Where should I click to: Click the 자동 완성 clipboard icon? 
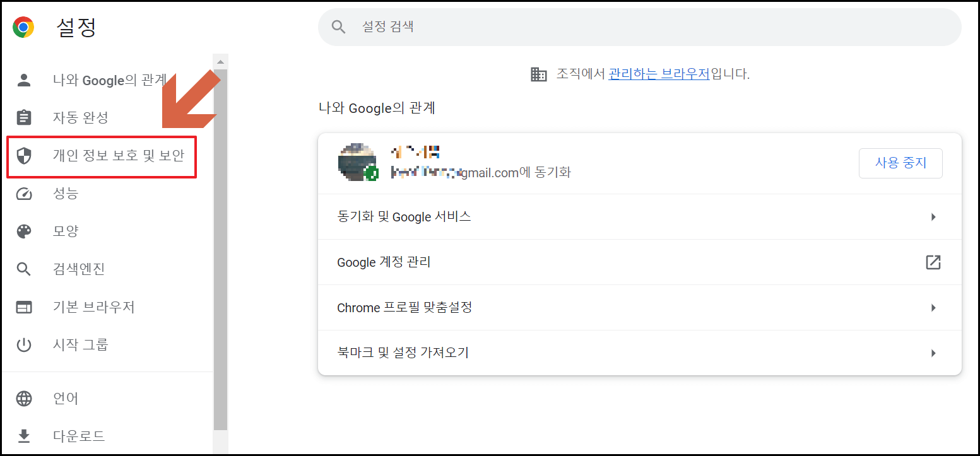25,117
